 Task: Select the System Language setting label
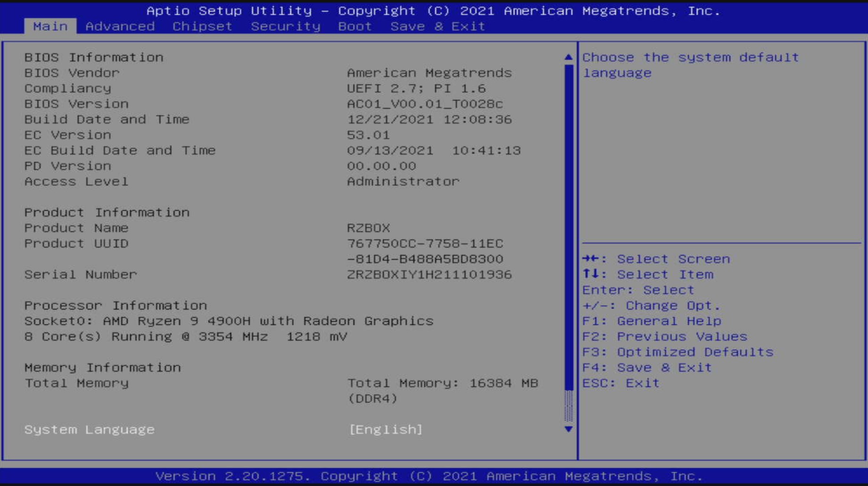coord(90,429)
